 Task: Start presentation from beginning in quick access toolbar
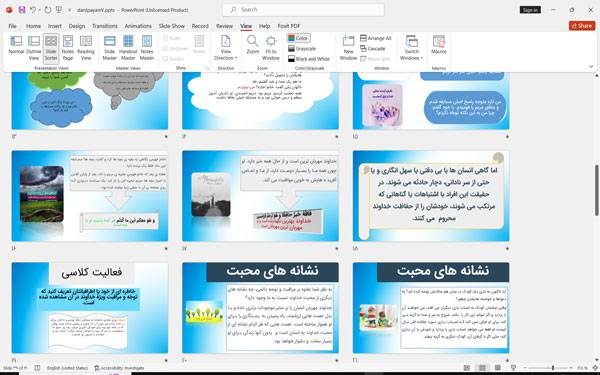click(x=59, y=10)
